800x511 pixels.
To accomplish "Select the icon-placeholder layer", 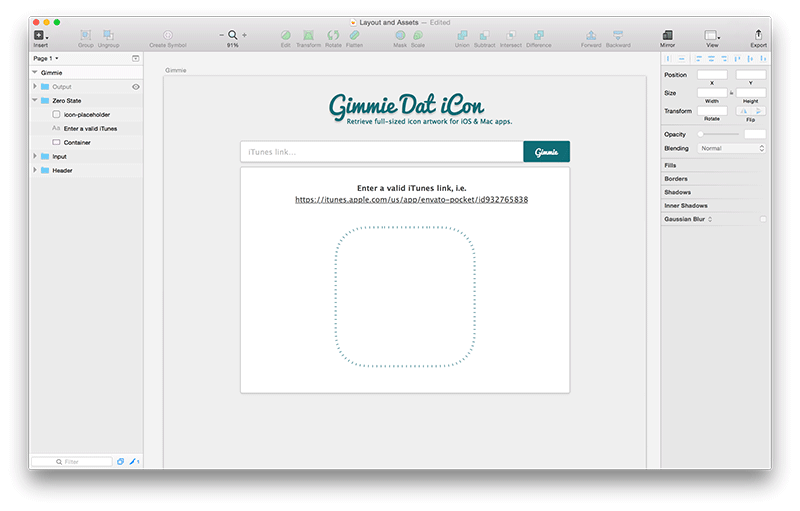I will tap(86, 114).
